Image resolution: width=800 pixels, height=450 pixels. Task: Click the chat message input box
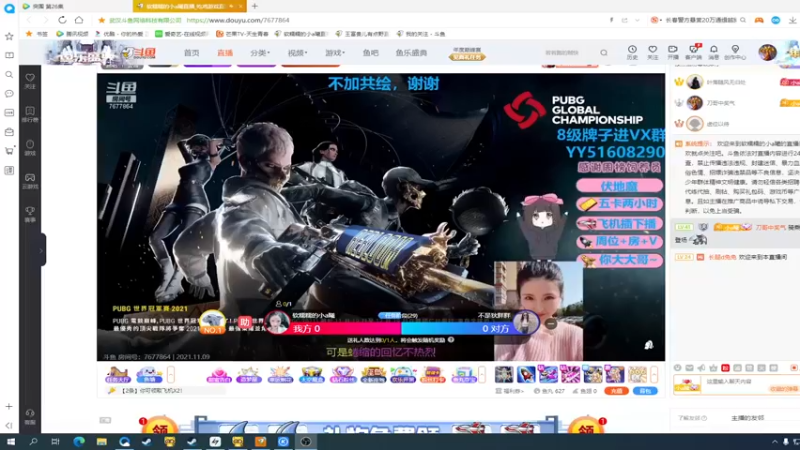pyautogui.click(x=736, y=384)
